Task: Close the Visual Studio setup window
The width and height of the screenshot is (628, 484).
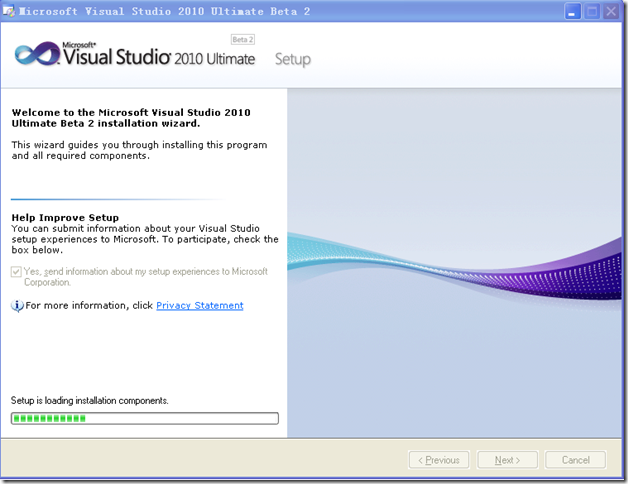Action: pyautogui.click(x=611, y=12)
